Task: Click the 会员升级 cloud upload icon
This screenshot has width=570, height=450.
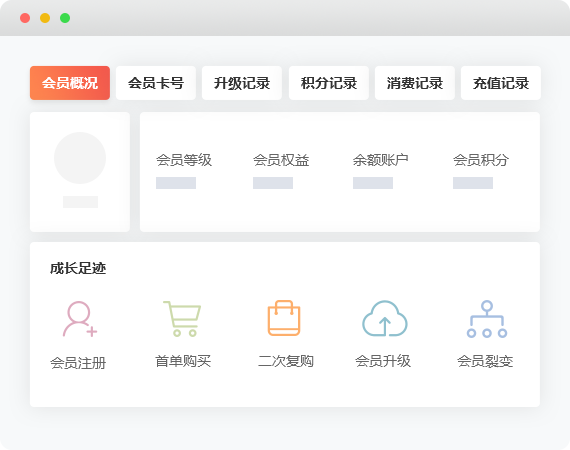Action: click(x=385, y=318)
